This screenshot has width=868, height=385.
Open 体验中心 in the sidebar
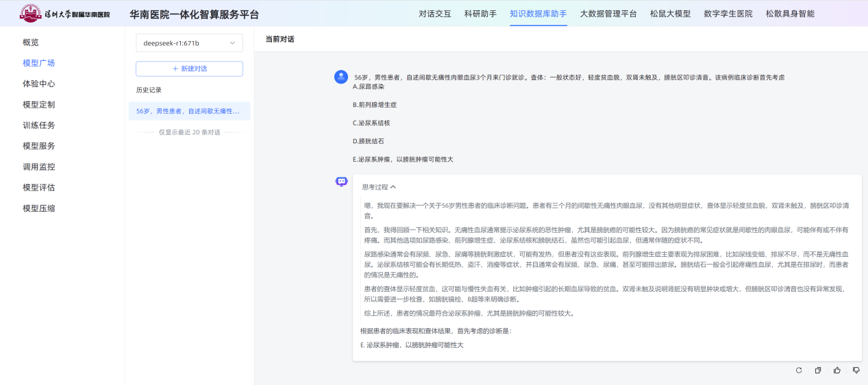[39, 84]
